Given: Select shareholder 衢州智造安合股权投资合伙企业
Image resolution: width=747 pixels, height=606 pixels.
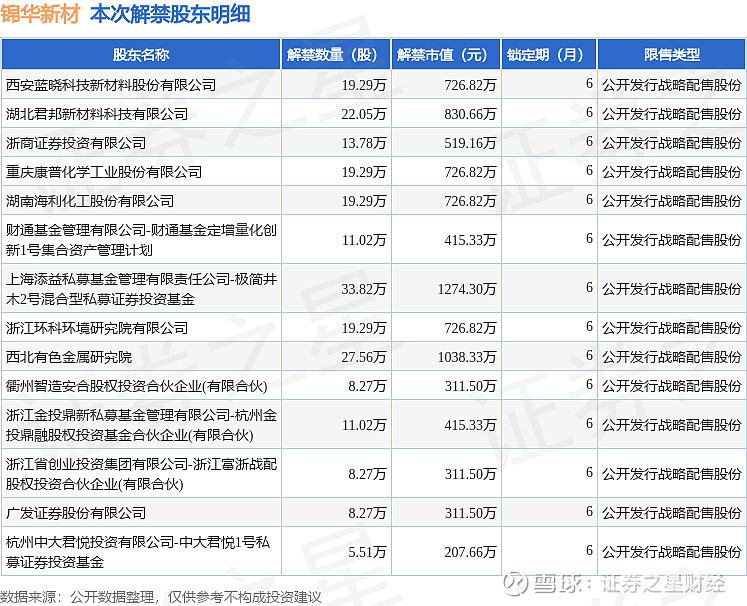Looking at the screenshot, I should point(136,386).
